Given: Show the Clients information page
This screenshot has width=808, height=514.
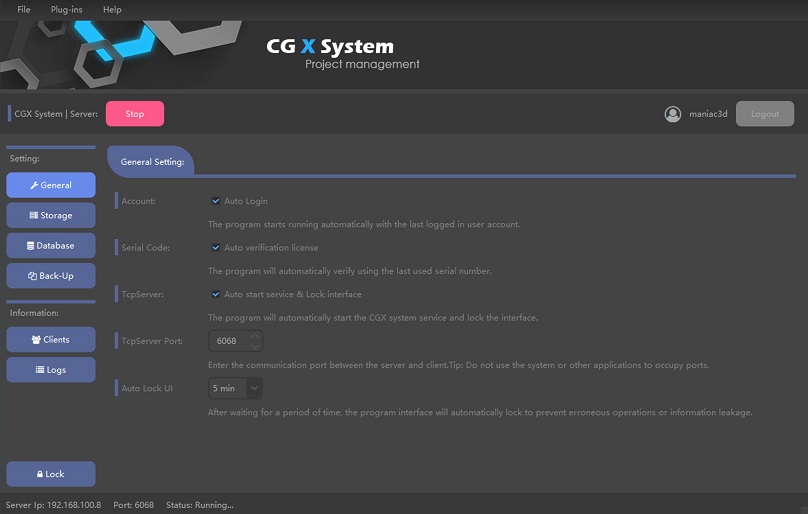Looking at the screenshot, I should click(x=51, y=340).
